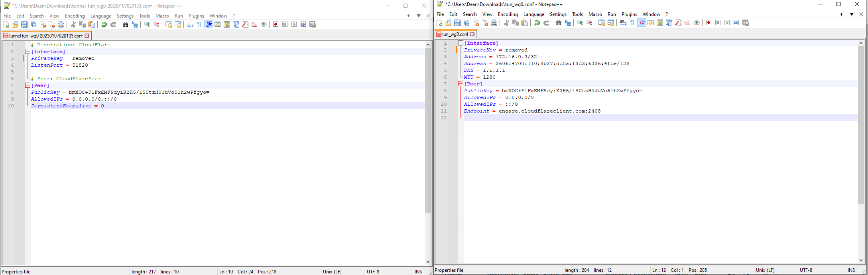Toggle word wrap in tunnel-tun_wg0 window toolbar
The image size is (868, 275).
point(190,25)
